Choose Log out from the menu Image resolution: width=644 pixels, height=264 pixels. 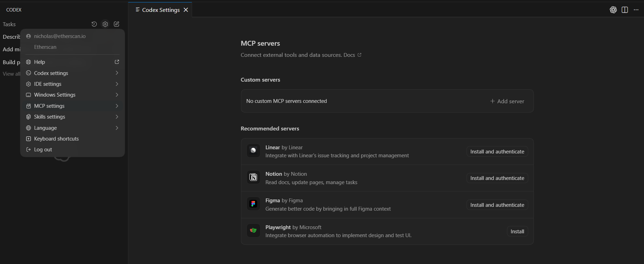tap(73, 150)
